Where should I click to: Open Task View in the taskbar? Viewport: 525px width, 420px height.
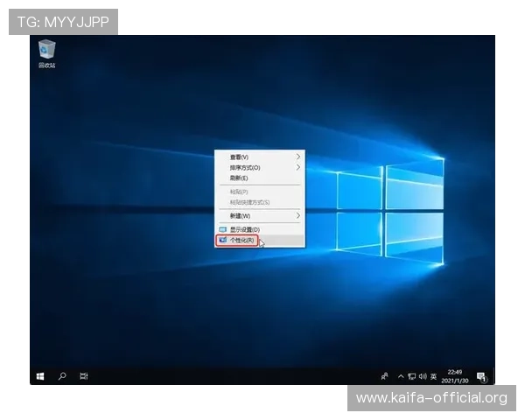point(84,376)
